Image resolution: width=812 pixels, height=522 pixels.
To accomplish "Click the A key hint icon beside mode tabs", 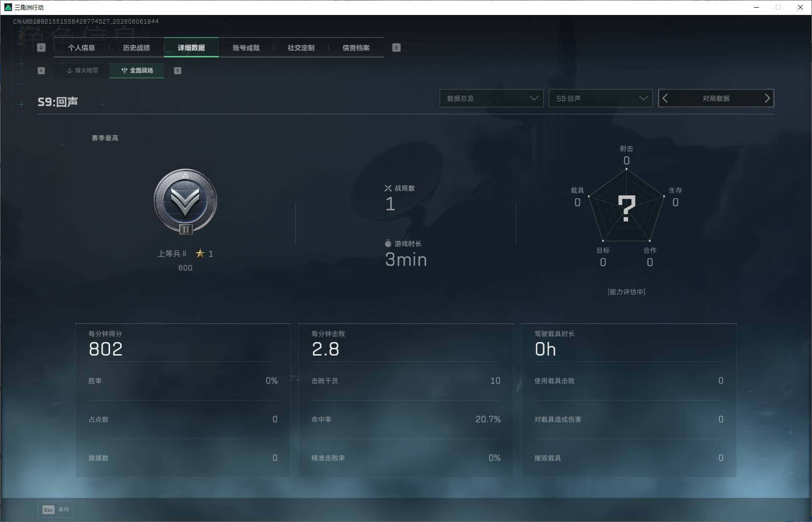I will tap(41, 70).
